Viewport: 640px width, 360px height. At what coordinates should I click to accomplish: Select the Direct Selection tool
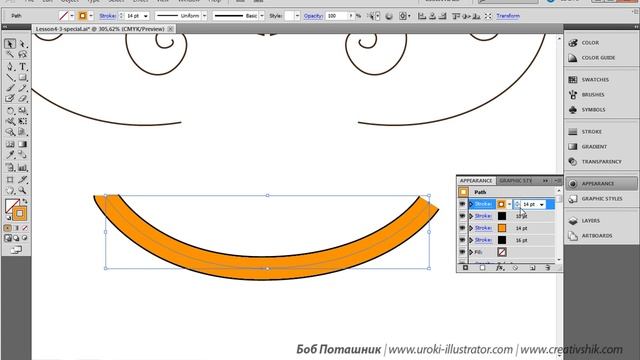(22, 44)
